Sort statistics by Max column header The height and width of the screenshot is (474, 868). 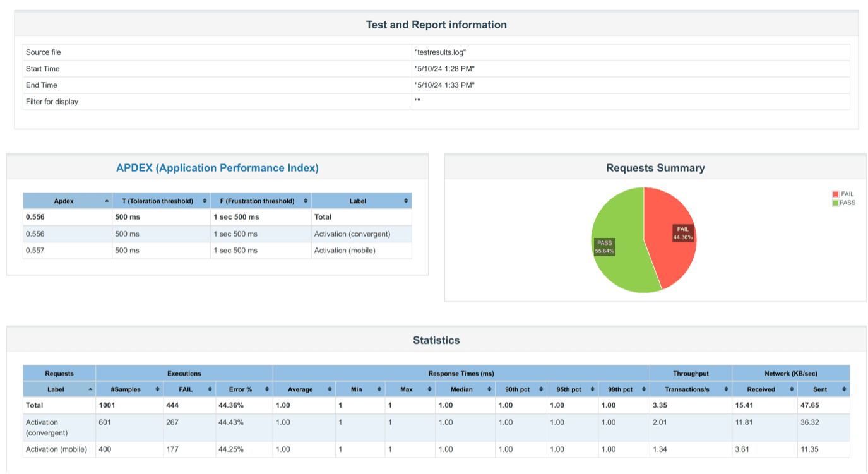click(x=407, y=389)
